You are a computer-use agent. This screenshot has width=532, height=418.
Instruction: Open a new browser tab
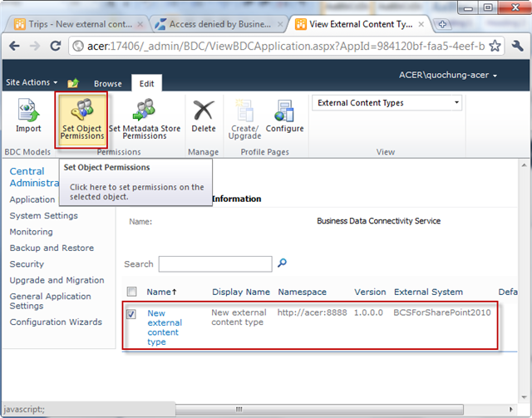point(442,24)
